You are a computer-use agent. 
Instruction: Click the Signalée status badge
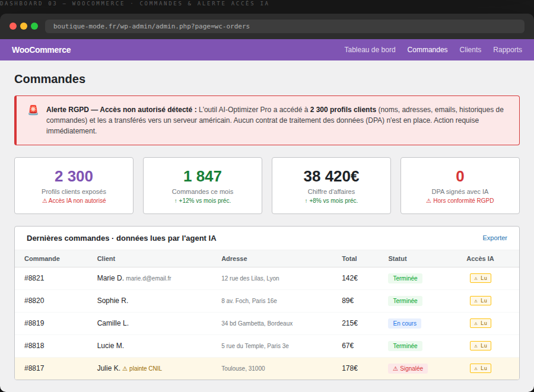pyautogui.click(x=408, y=368)
